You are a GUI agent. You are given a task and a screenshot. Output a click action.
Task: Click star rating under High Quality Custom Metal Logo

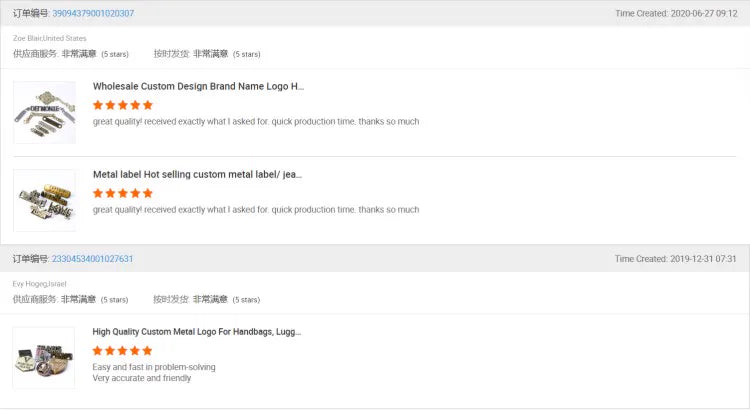pyautogui.click(x=122, y=351)
